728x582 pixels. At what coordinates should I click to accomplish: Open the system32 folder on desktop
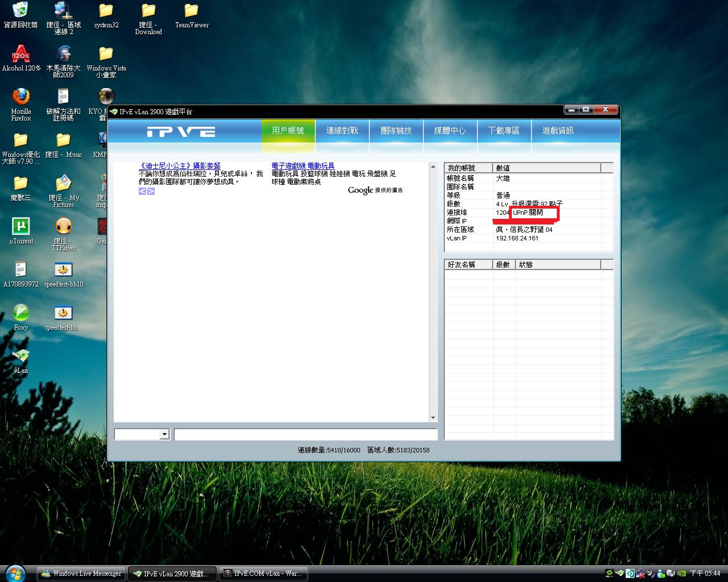106,16
